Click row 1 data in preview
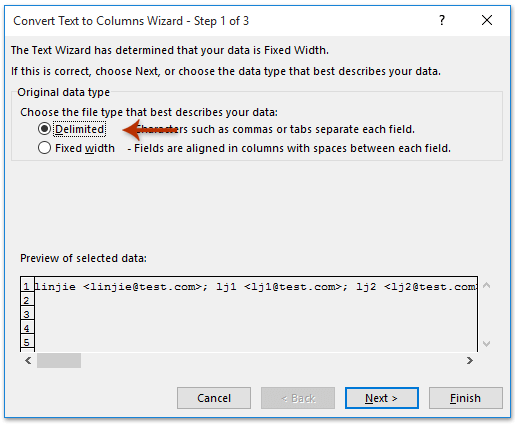This screenshot has height=424, width=515. coord(256,286)
